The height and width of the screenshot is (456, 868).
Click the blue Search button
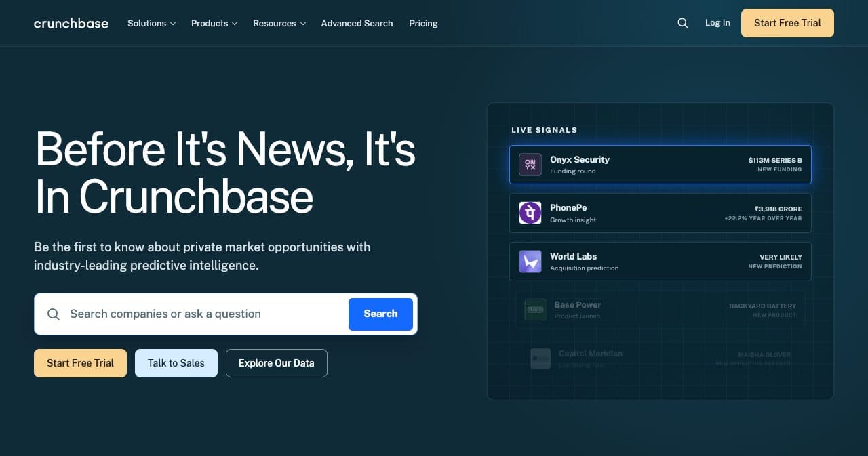click(380, 314)
